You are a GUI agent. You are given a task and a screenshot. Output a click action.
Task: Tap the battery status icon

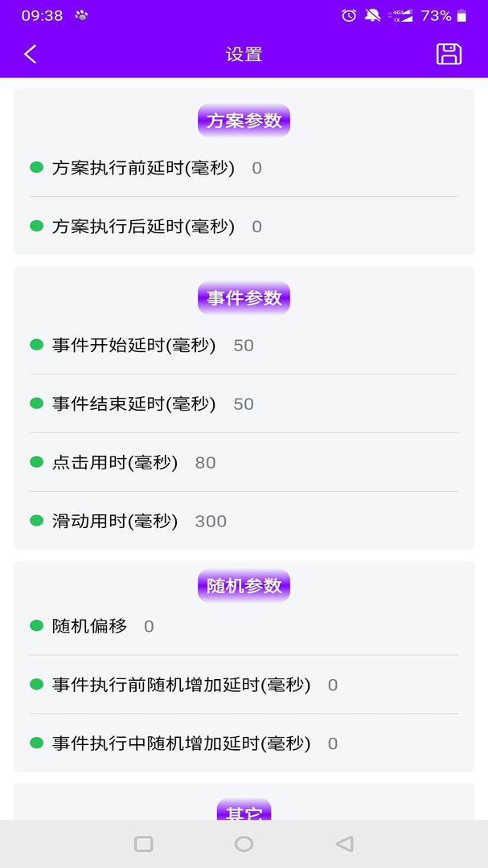(461, 15)
